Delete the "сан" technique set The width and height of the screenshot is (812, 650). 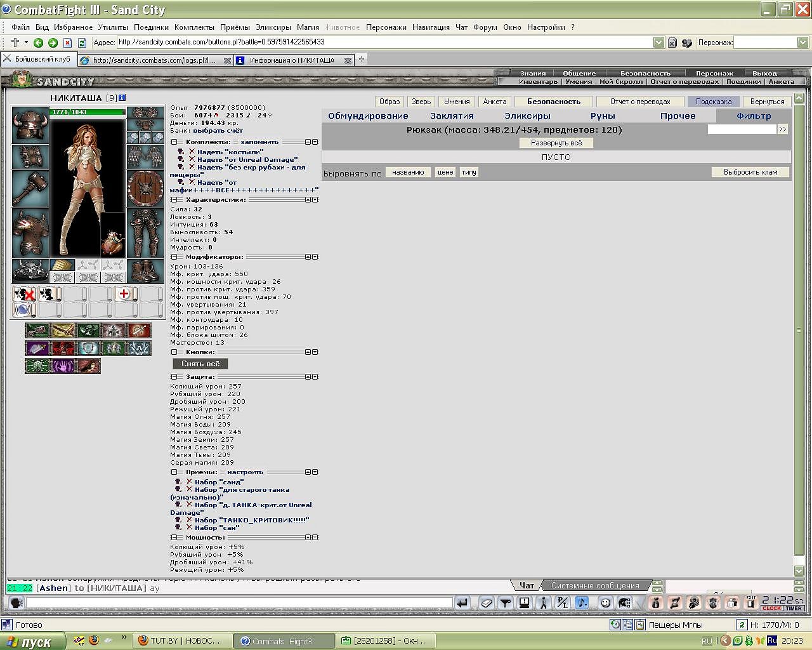(189, 527)
